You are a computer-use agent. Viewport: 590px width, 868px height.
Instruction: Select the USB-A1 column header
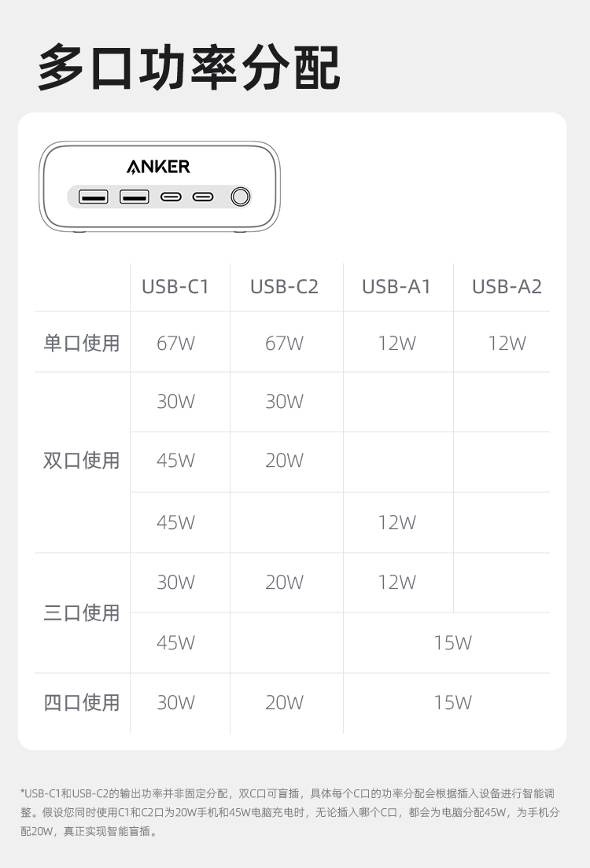396,286
